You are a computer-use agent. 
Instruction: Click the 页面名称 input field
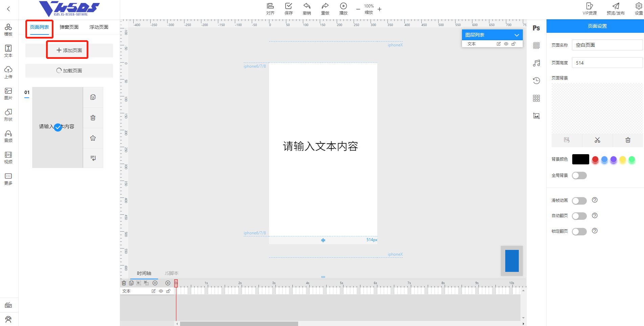tap(607, 45)
